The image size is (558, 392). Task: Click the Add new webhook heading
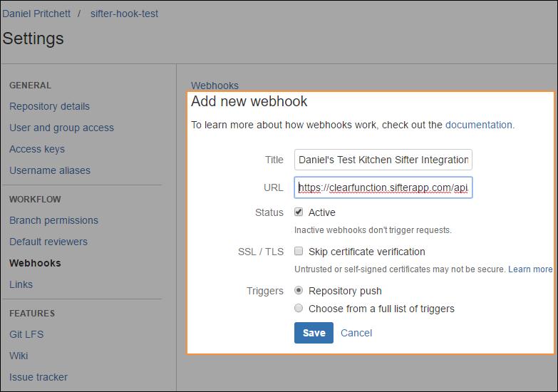click(x=249, y=101)
